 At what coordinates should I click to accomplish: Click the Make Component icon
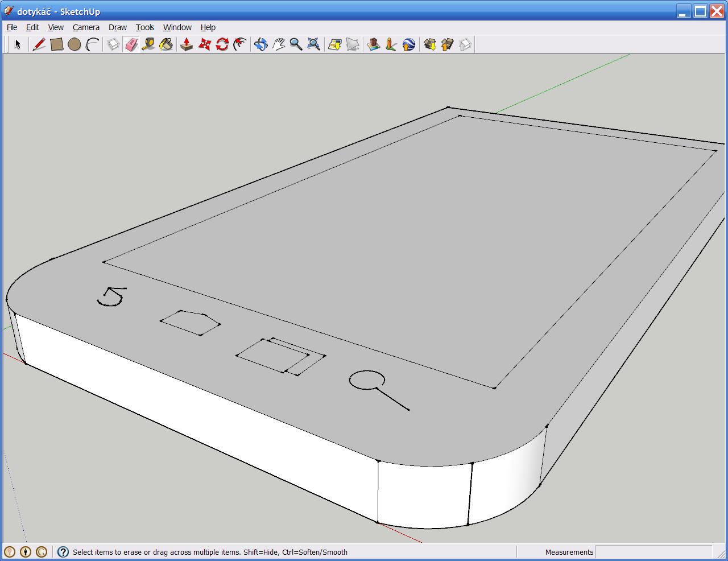coord(113,44)
